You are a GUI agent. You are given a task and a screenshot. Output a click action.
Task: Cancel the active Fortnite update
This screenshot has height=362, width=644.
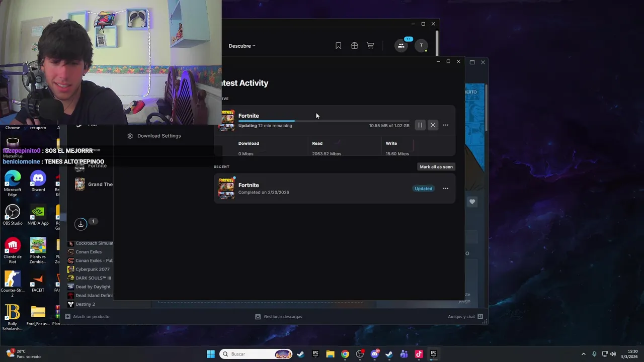click(x=433, y=125)
